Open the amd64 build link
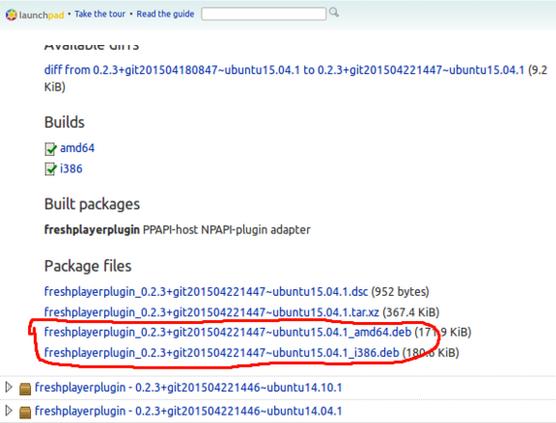Viewport: 556px width, 423px height. 77,148
